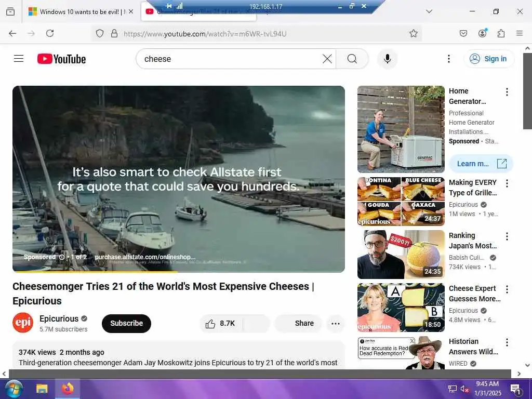532x399 pixels.
Task: Open the Cheese Expert Guesses More title
Action: 475,294
